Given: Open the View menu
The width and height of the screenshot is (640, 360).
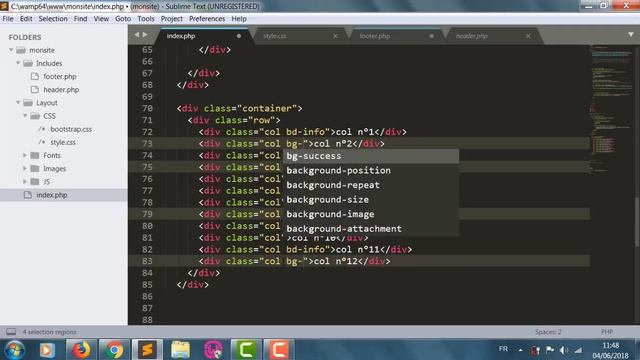Looking at the screenshot, I should (101, 19).
